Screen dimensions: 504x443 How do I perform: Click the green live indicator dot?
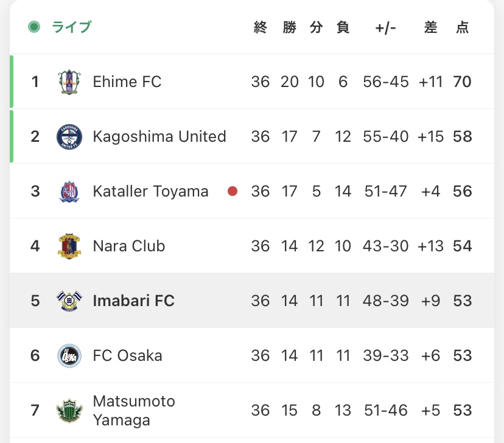[x=34, y=27]
